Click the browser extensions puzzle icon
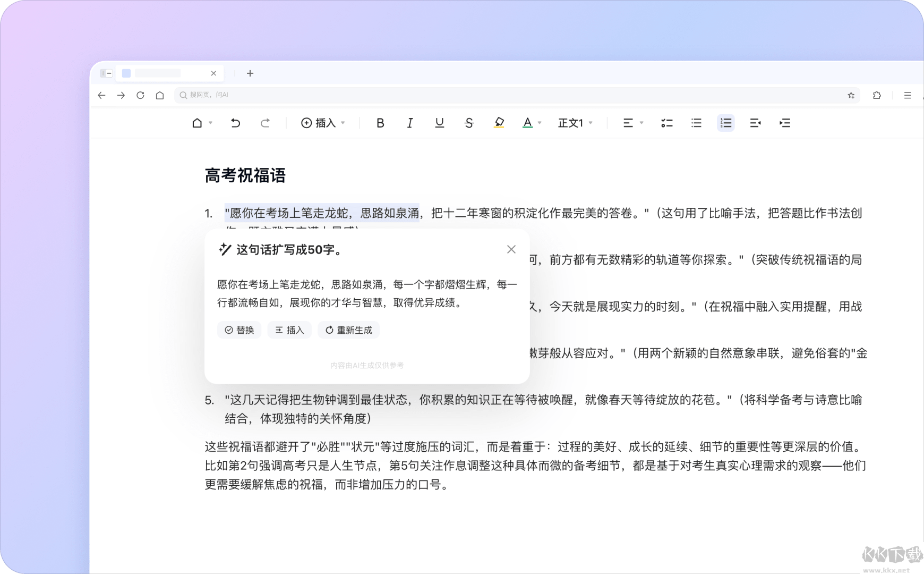The width and height of the screenshot is (924, 574). pyautogui.click(x=877, y=95)
